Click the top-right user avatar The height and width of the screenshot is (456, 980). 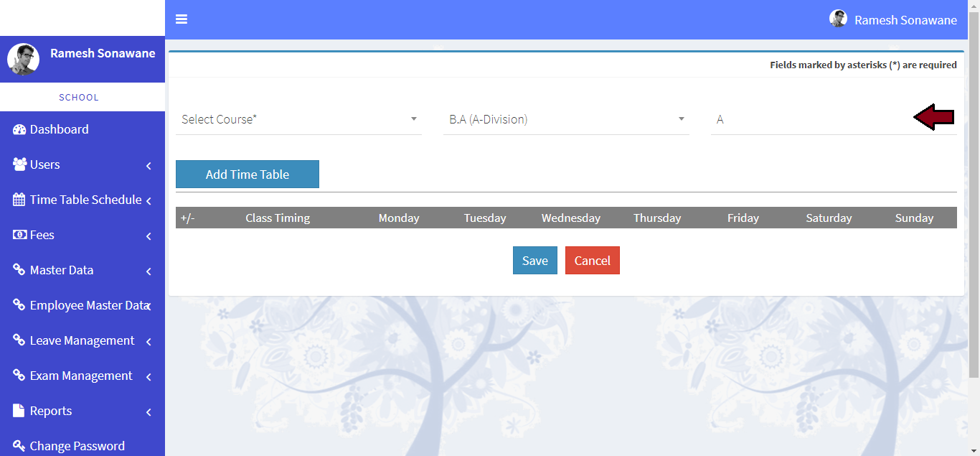[x=838, y=19]
